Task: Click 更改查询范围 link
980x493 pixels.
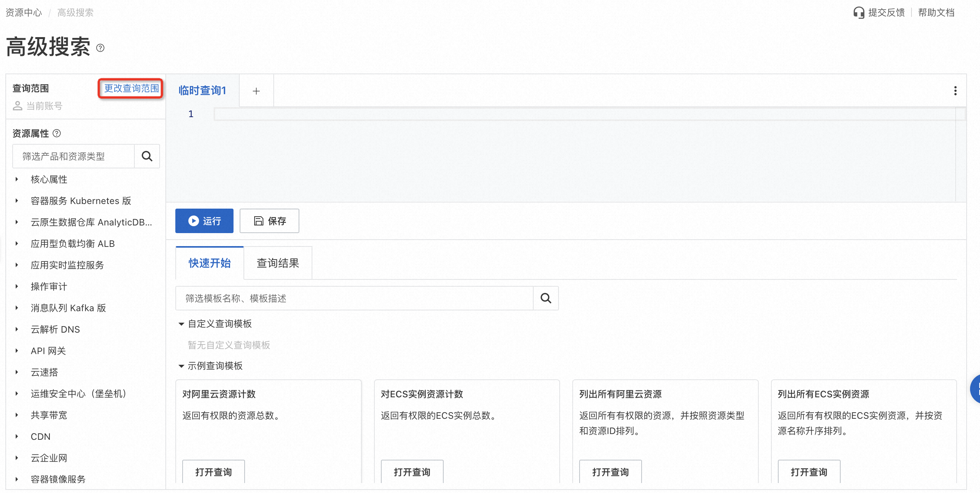Action: click(131, 88)
